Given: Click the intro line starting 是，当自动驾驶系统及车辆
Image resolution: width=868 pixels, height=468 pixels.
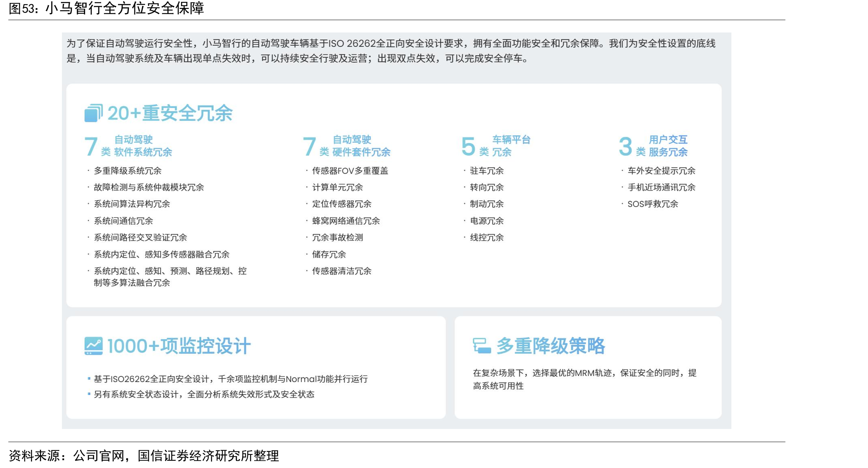Looking at the screenshot, I should [x=298, y=58].
